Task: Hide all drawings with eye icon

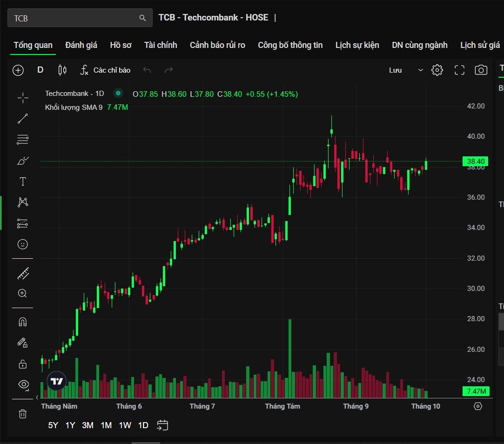Action: [23, 384]
